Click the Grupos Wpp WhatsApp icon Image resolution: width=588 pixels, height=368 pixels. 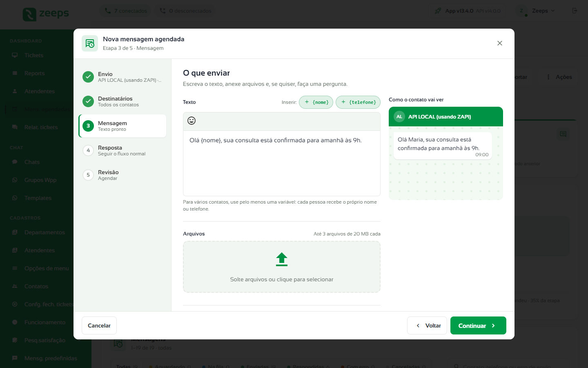(x=15, y=180)
